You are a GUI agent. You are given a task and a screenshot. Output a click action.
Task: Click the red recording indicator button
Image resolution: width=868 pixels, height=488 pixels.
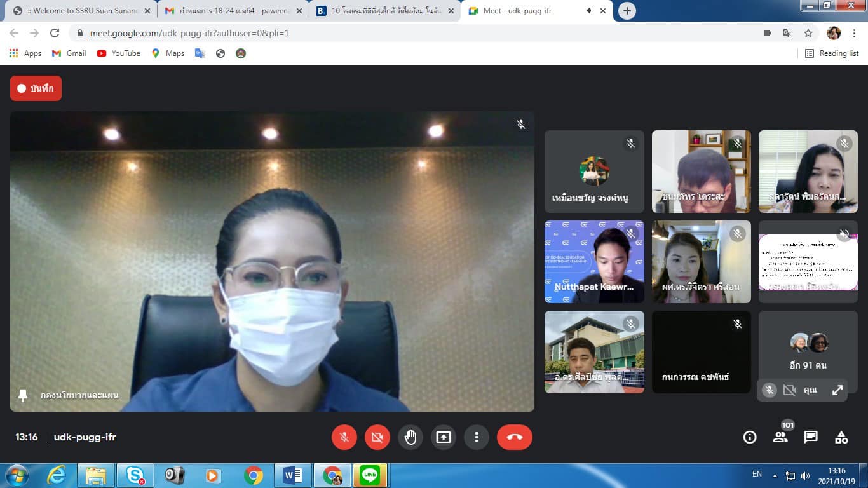tap(36, 88)
